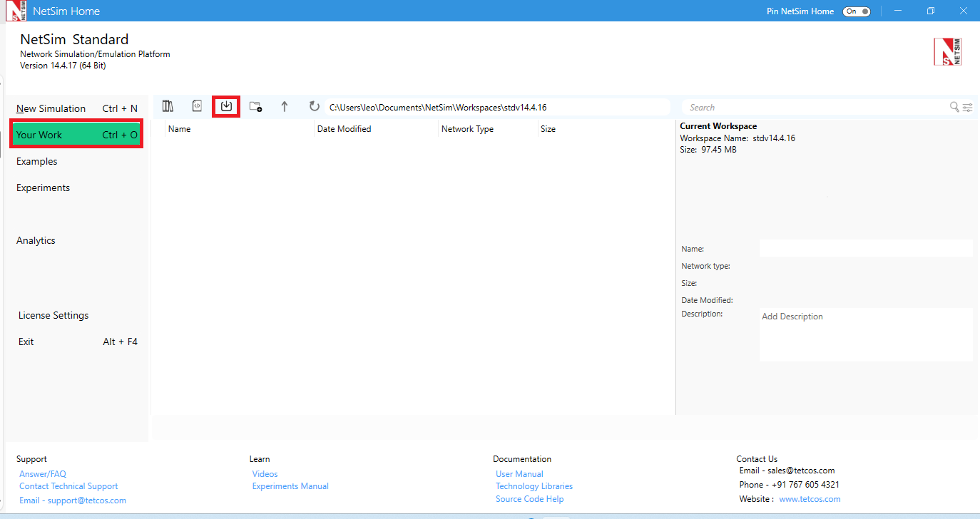Click the source code file icon
This screenshot has width=980, height=519.
click(198, 106)
